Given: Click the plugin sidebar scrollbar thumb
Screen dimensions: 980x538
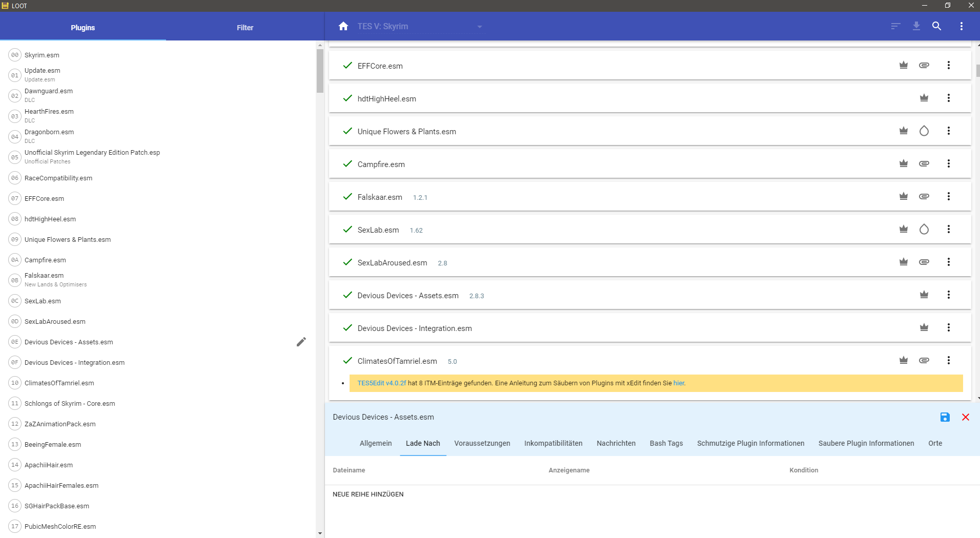Looking at the screenshot, I should [320, 71].
